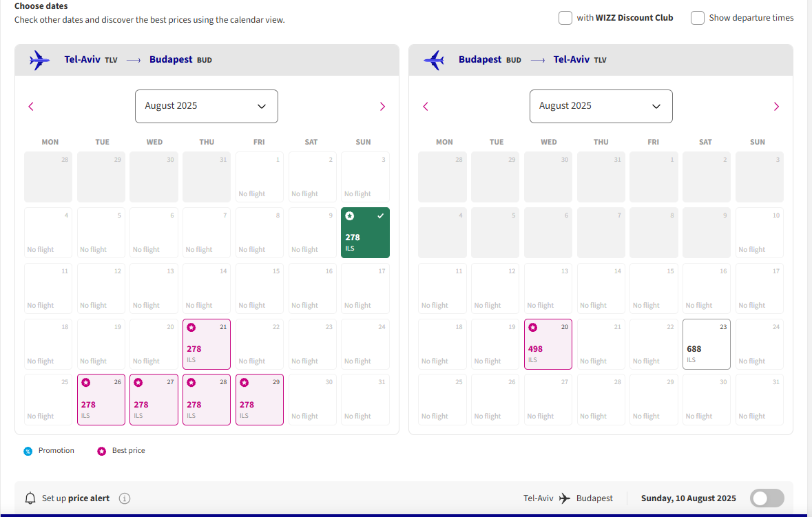This screenshot has width=812, height=517.
Task: Click the Best price legend star icon
Action: 101,451
